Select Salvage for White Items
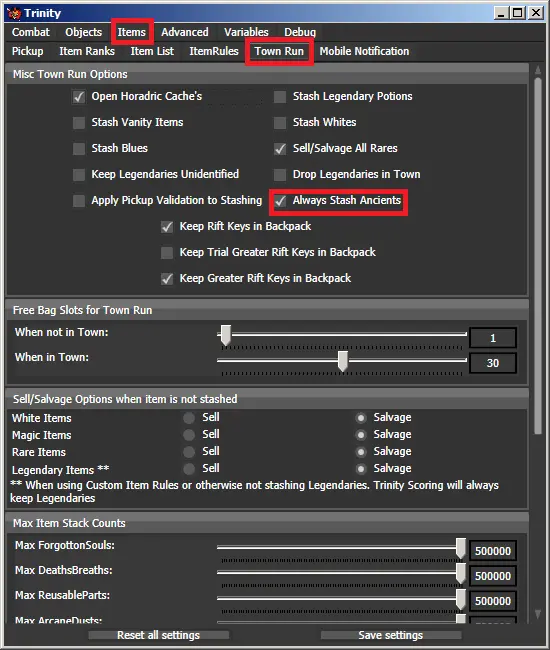 pyautogui.click(x=361, y=418)
